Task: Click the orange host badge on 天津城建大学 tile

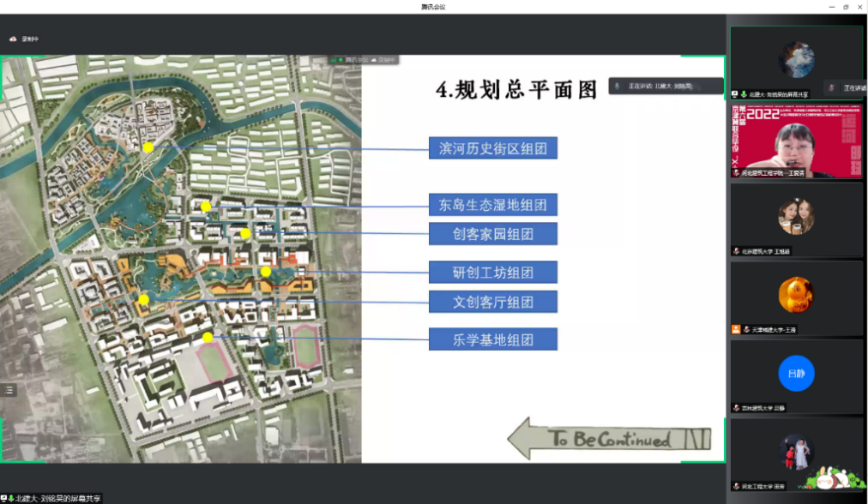Action: [x=736, y=329]
